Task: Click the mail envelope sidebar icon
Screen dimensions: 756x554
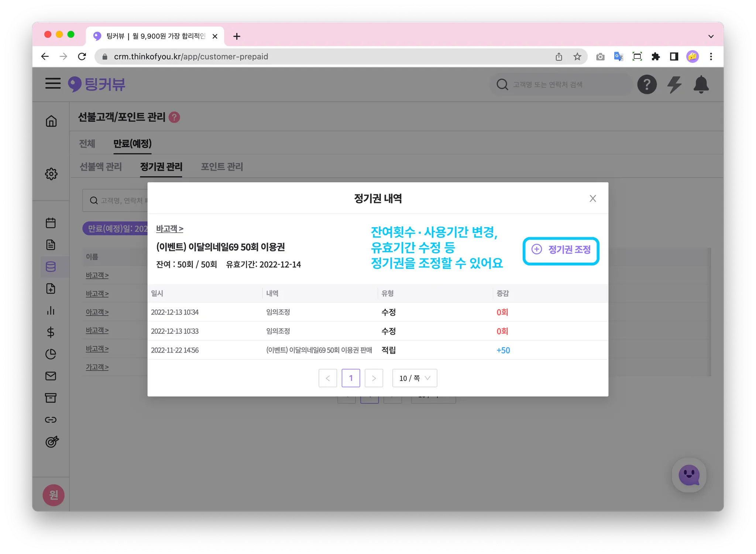Action: point(51,376)
